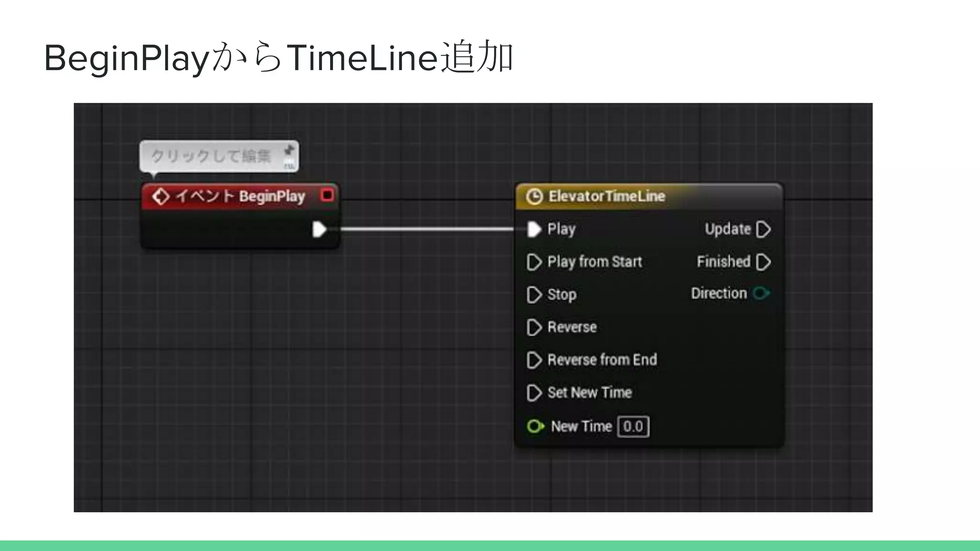Click the Update exec output pin

click(x=764, y=229)
